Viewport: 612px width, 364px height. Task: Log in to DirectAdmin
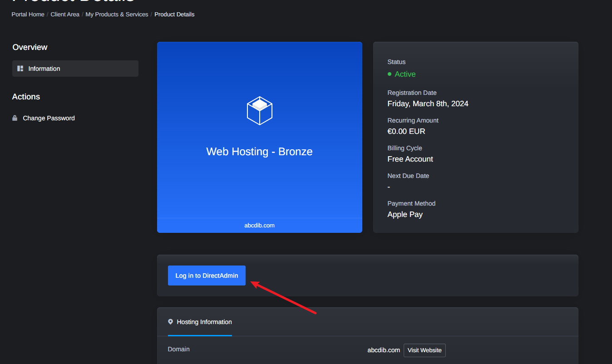tap(207, 275)
